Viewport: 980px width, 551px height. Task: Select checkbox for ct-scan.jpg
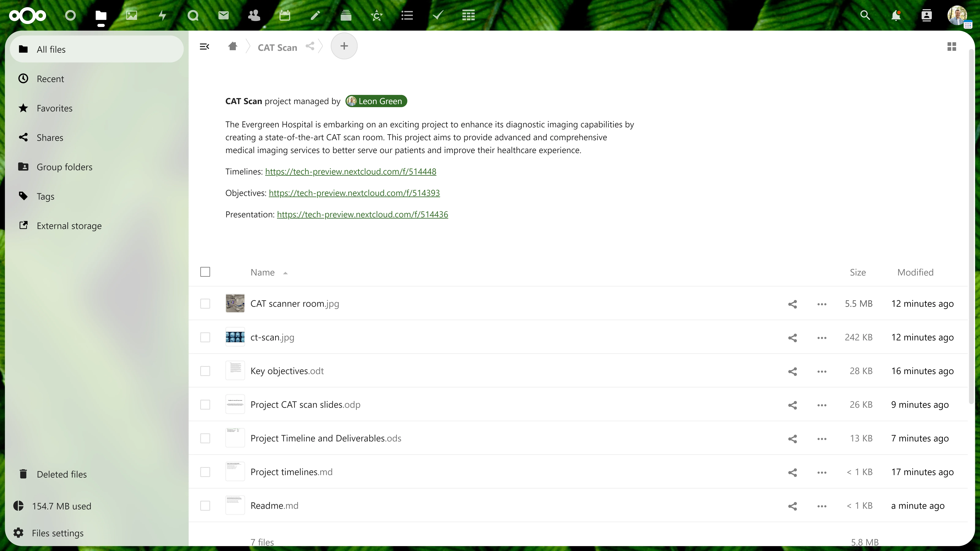pyautogui.click(x=205, y=337)
